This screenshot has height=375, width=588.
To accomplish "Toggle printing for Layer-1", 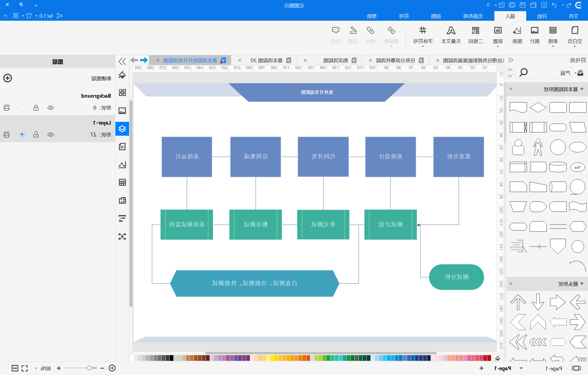I will coord(7,135).
